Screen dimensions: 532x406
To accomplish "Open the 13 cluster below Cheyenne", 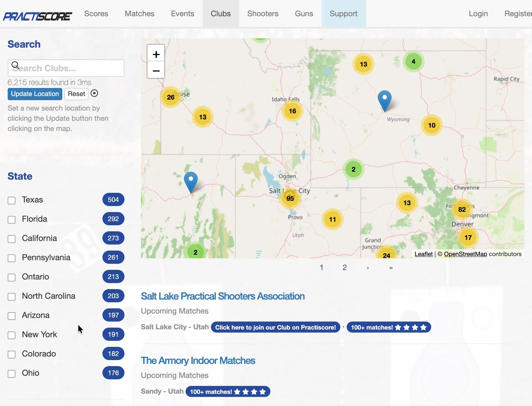I will pyautogui.click(x=407, y=203).
